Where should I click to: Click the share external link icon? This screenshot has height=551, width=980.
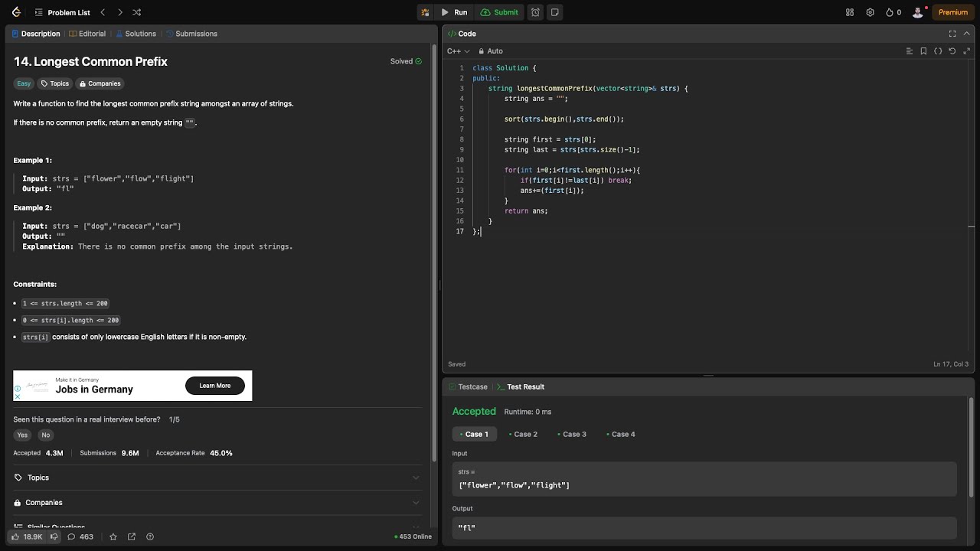(x=132, y=536)
